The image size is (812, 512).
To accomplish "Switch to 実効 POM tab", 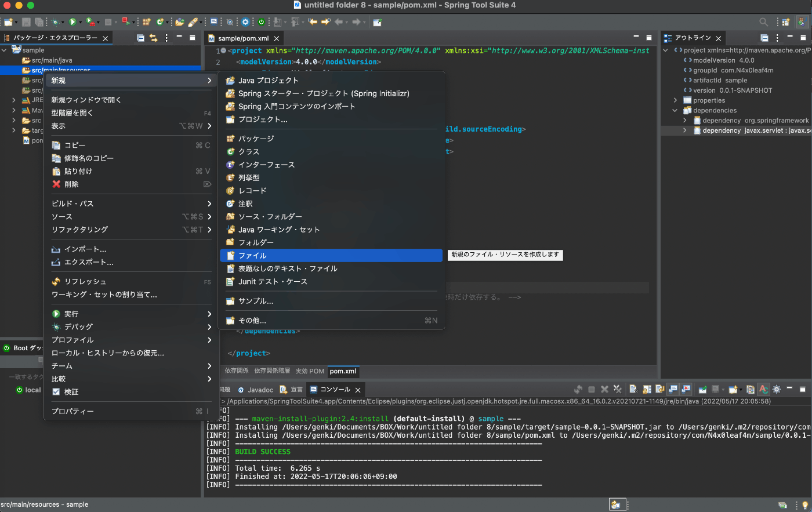I will pyautogui.click(x=310, y=371).
